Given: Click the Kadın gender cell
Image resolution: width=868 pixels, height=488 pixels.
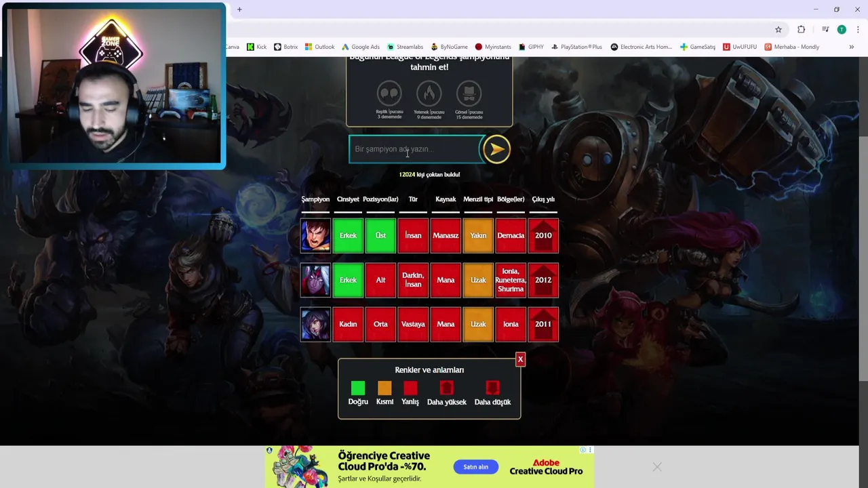Looking at the screenshot, I should click(348, 324).
